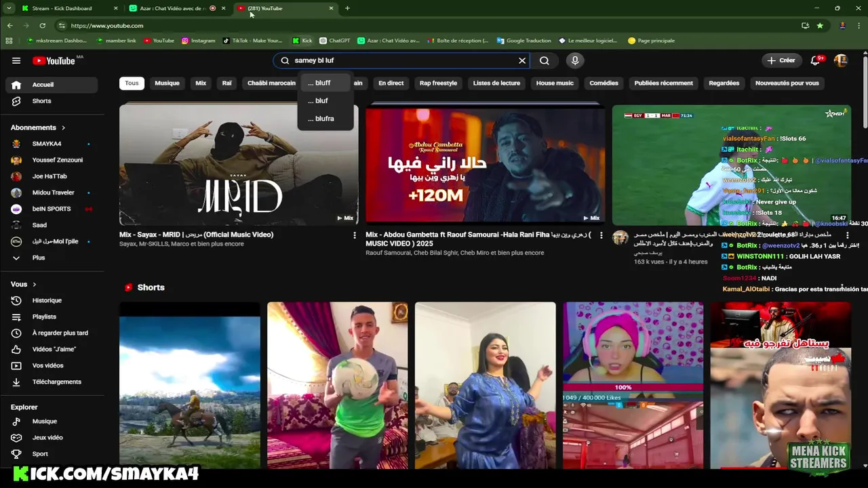Open the YouTube hamburger guide menu

pos(16,60)
